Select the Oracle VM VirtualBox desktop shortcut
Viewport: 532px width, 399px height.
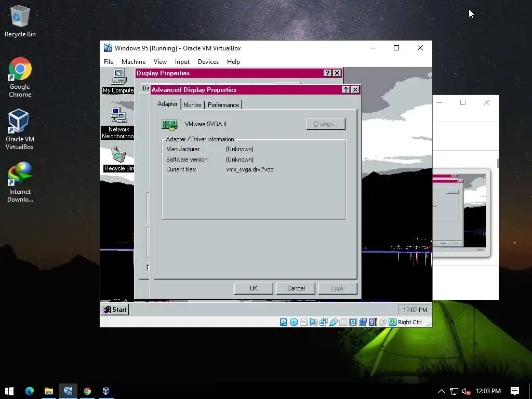pos(19,129)
